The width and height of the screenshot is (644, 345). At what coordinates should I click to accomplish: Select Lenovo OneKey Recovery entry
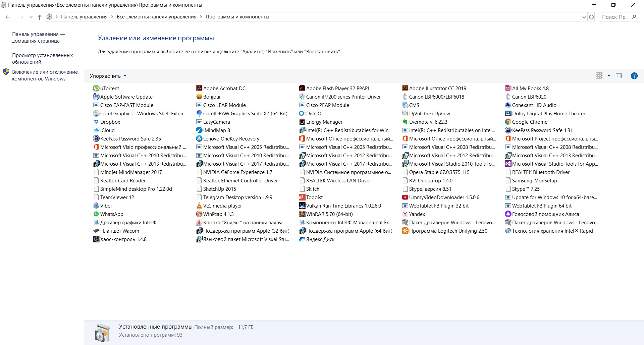[x=228, y=139]
